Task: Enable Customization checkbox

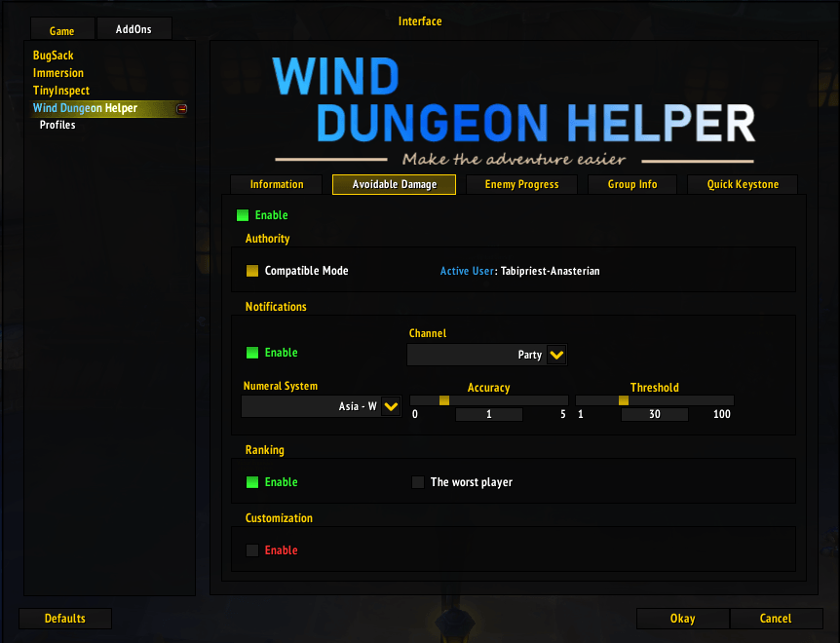Action: [x=252, y=550]
